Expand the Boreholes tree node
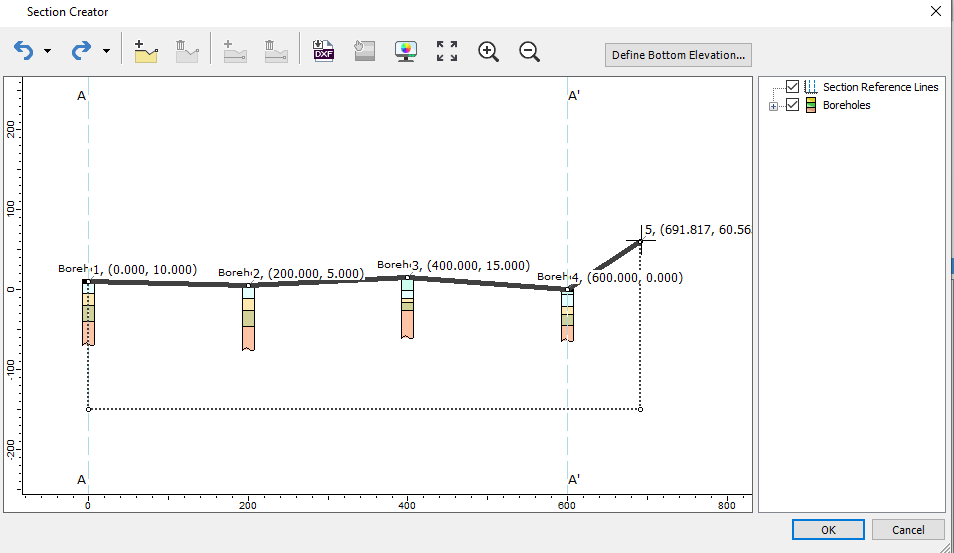Screen dimensions: 954x553 [x=773, y=106]
